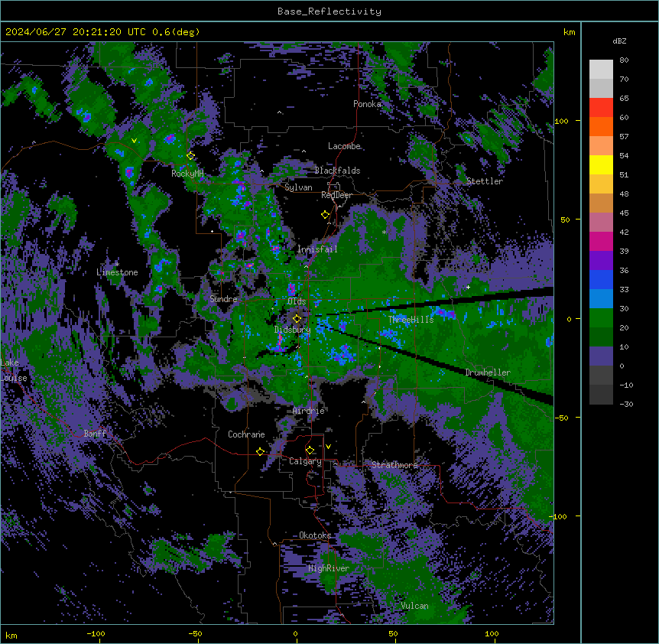Click the Airdrie label

(x=309, y=411)
